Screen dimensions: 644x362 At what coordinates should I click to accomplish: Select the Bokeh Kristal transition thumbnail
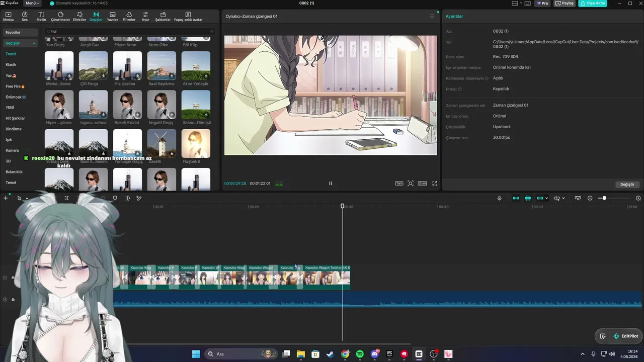(127, 105)
